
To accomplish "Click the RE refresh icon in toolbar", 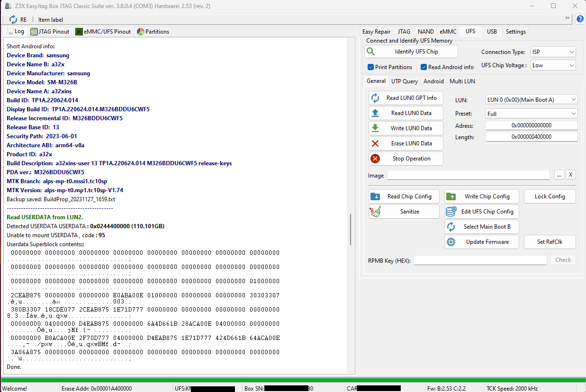I will point(13,19).
